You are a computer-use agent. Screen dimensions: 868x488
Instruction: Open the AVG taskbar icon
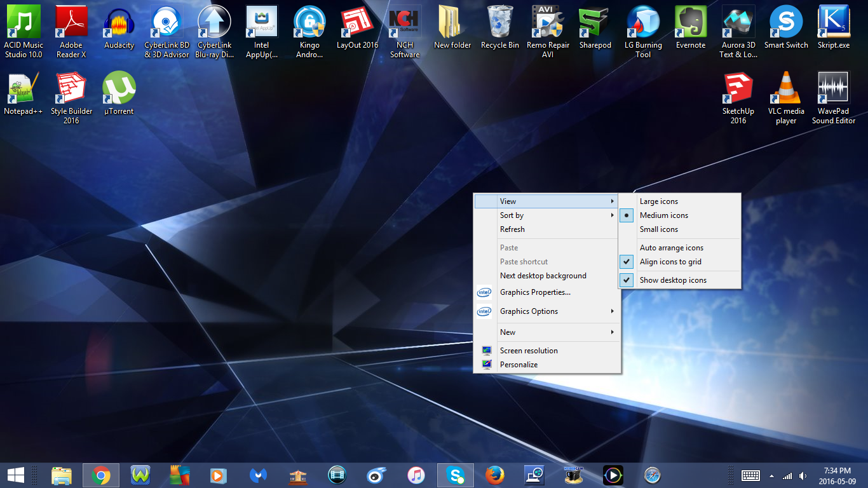(x=179, y=475)
